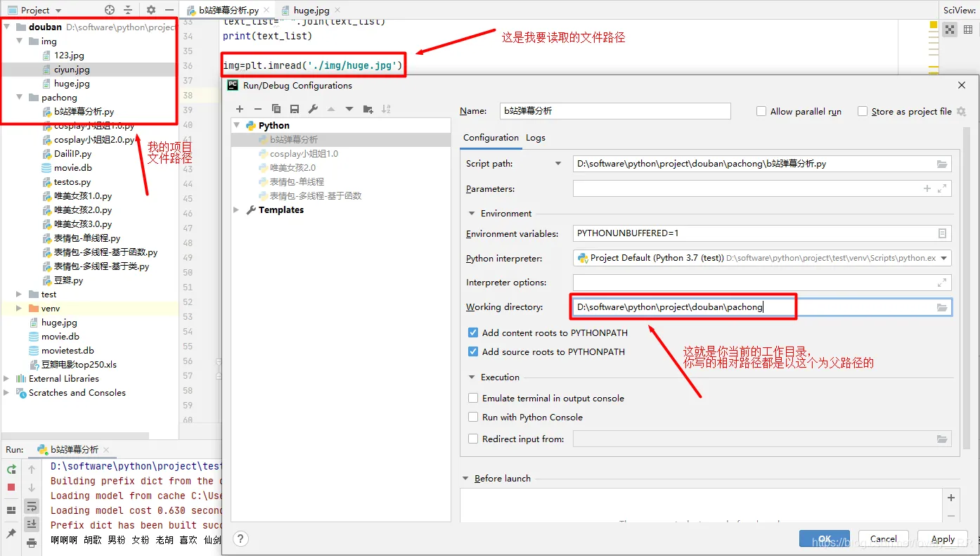Pin the Run tab icon
Viewport: 980px width, 556px height.
11,534
